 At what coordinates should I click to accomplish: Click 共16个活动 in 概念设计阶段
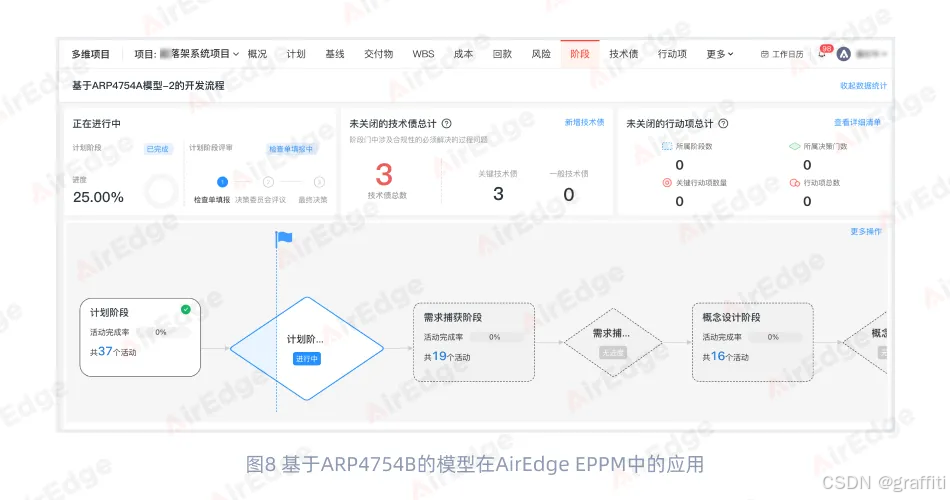pos(726,356)
